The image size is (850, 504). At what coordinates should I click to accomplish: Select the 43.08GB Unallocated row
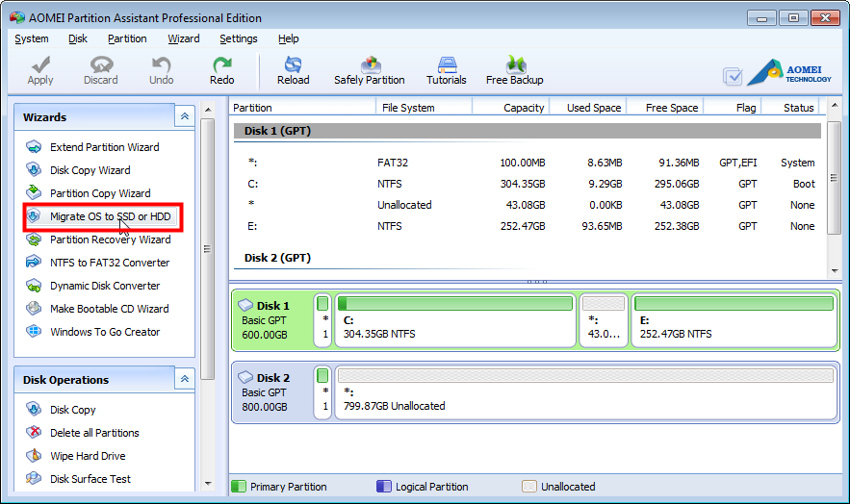click(528, 205)
